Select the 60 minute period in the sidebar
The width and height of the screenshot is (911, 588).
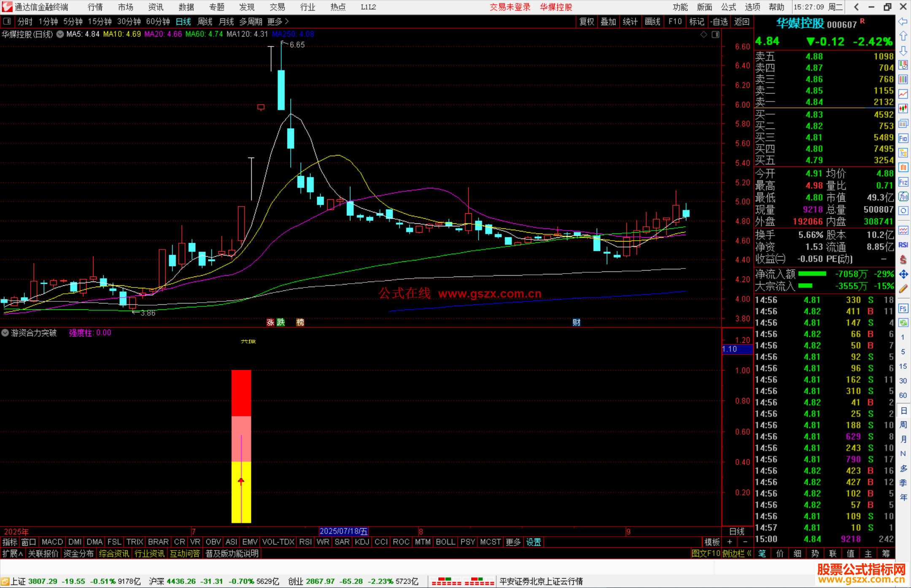903,395
